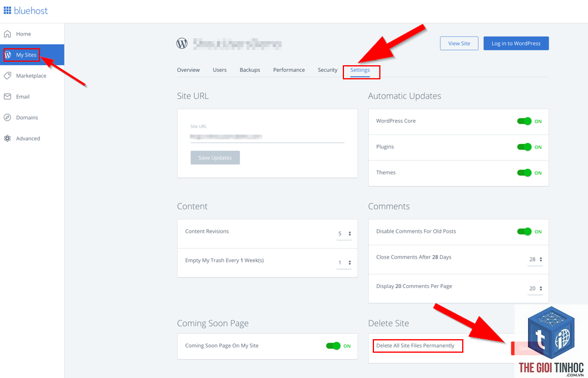Toggle Themes automatic updates switch
The image size is (588, 378).
pos(524,173)
